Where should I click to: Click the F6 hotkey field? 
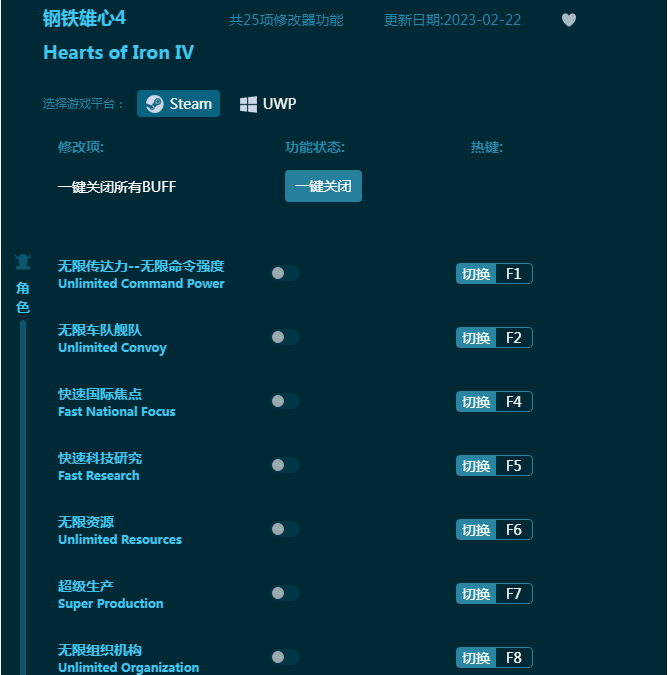[x=514, y=530]
